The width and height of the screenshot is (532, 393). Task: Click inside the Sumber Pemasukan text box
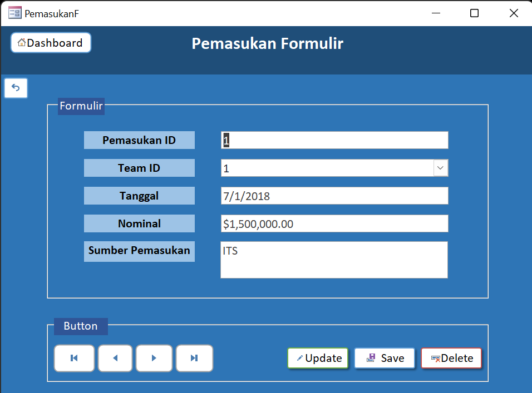[x=334, y=260]
